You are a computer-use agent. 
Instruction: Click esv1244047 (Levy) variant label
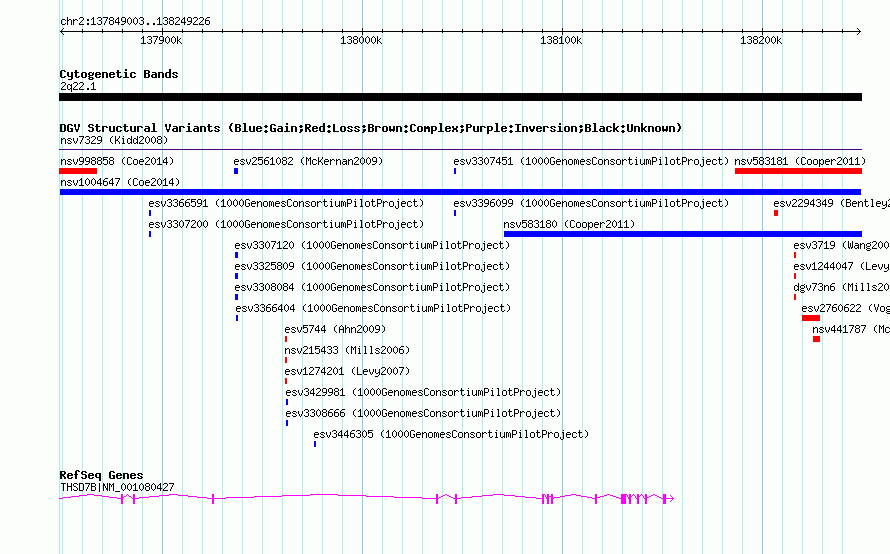coord(841,266)
